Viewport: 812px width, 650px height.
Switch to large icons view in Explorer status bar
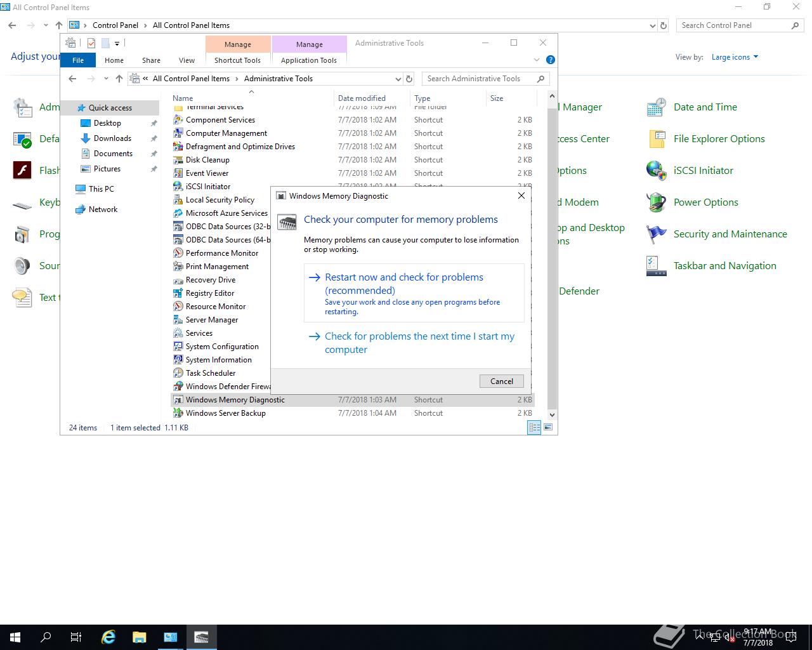[x=548, y=428]
